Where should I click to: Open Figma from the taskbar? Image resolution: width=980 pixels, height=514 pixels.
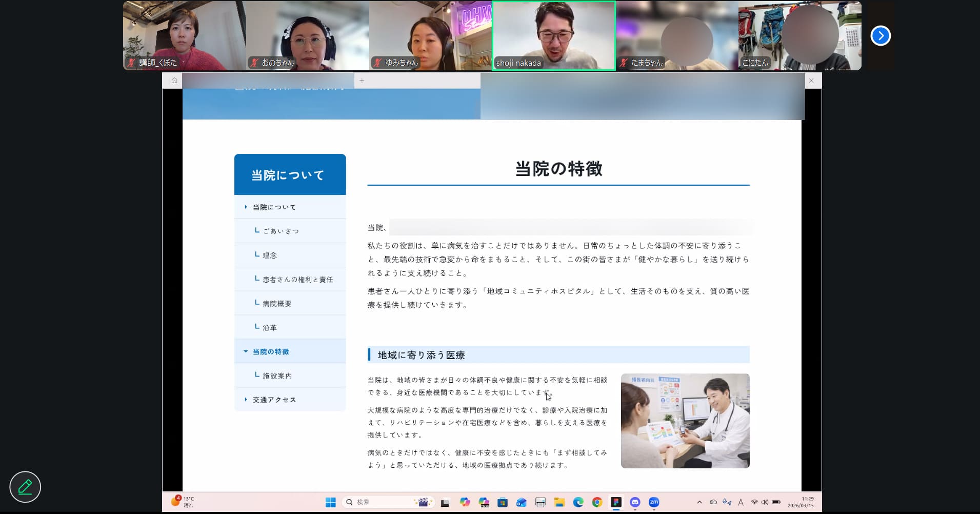point(616,502)
